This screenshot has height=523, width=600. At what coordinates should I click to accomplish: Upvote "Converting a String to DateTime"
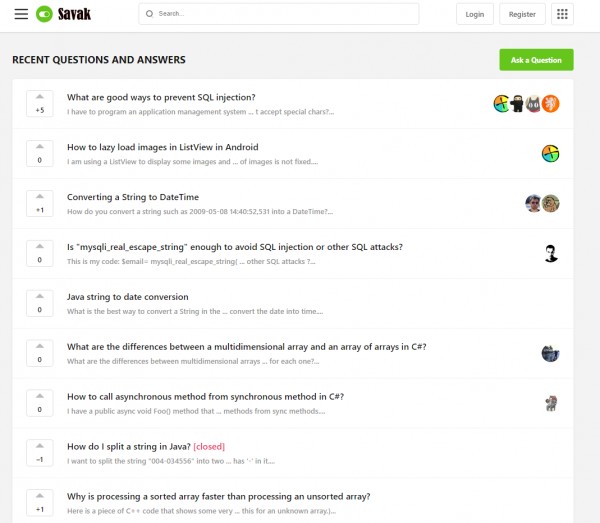[x=40, y=196]
